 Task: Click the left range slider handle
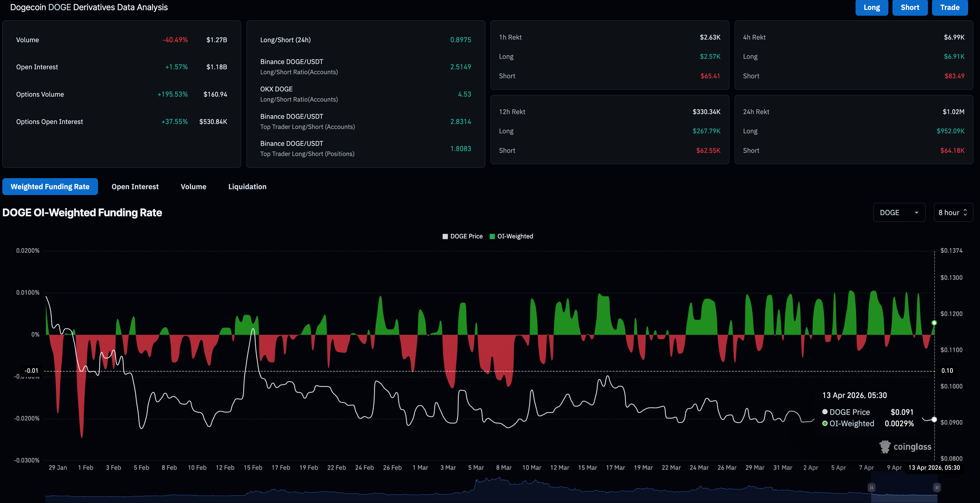(x=871, y=487)
